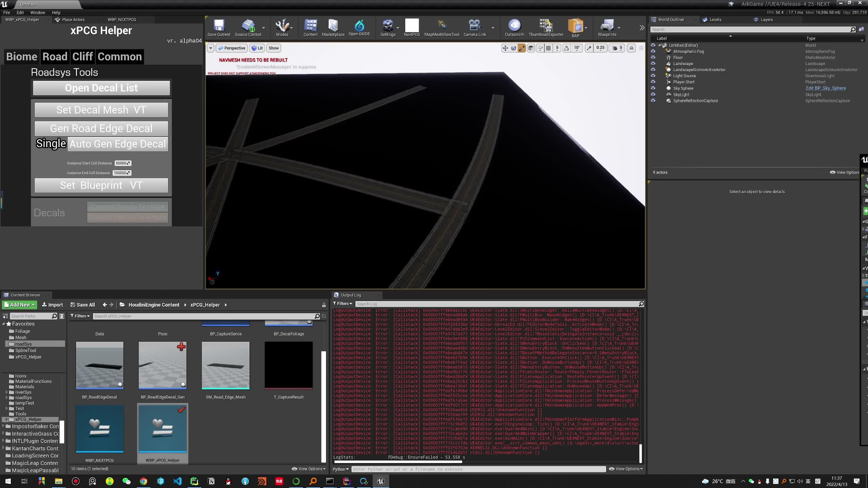Toggle visibility of Sky Sphere actor
The width and height of the screenshot is (868, 488).
pyautogui.click(x=653, y=88)
